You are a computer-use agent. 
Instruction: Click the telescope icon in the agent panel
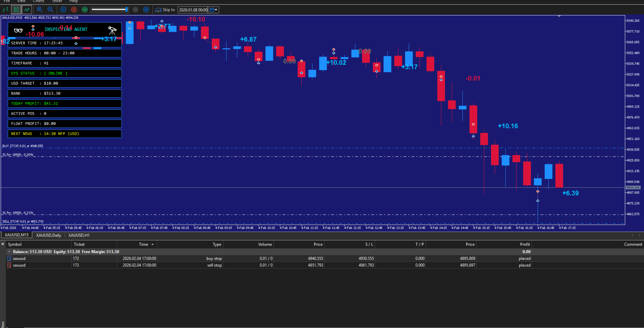coord(112,31)
